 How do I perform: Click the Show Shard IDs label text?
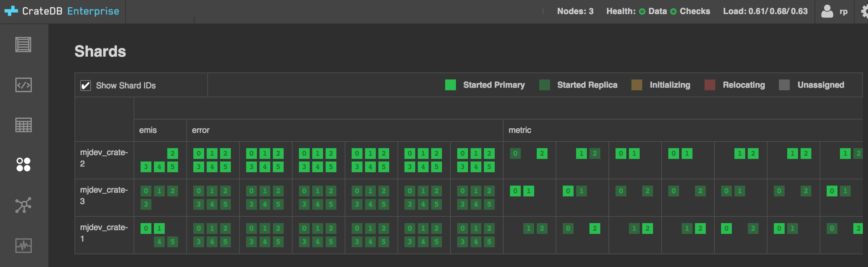tap(126, 85)
